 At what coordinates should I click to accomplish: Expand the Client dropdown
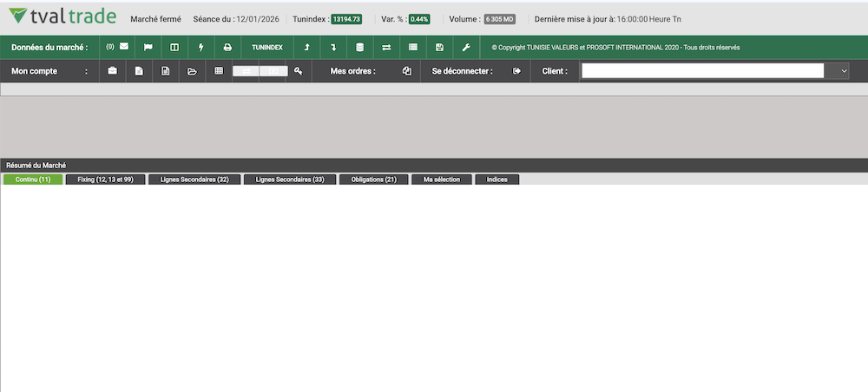pyautogui.click(x=844, y=71)
